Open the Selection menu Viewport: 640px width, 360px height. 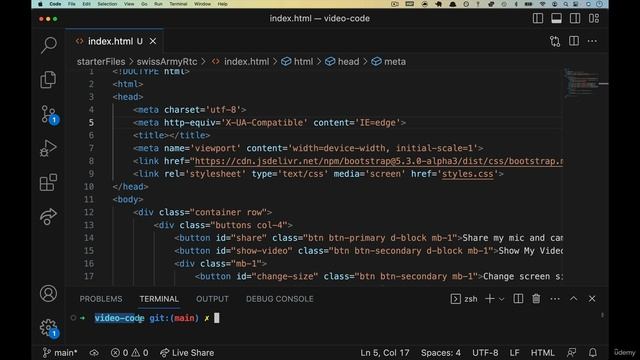(107, 4)
